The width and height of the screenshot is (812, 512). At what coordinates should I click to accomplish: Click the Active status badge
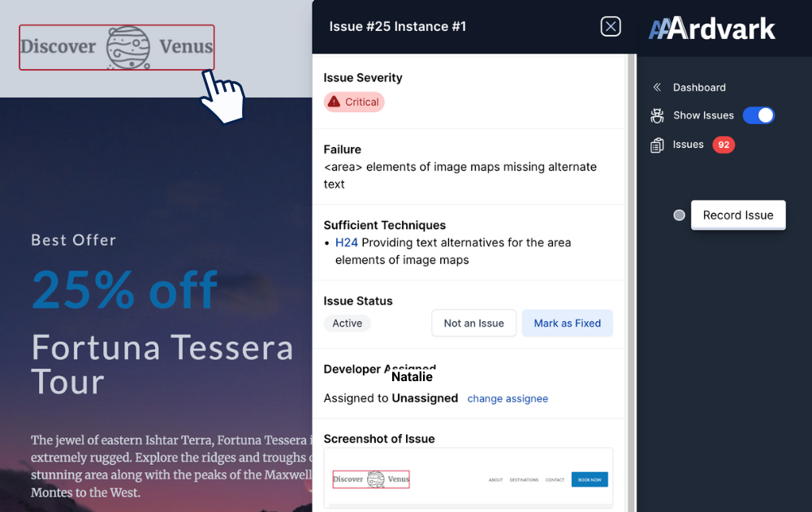(347, 323)
